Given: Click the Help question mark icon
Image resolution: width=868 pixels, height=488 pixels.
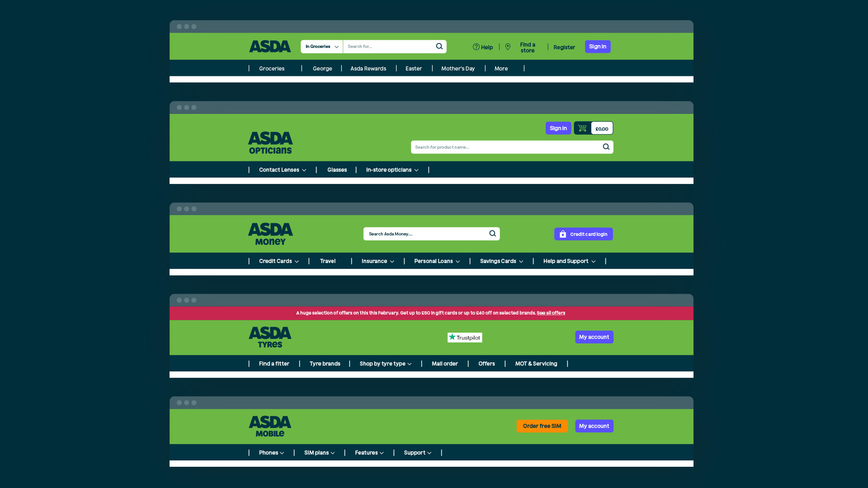Looking at the screenshot, I should pyautogui.click(x=476, y=47).
